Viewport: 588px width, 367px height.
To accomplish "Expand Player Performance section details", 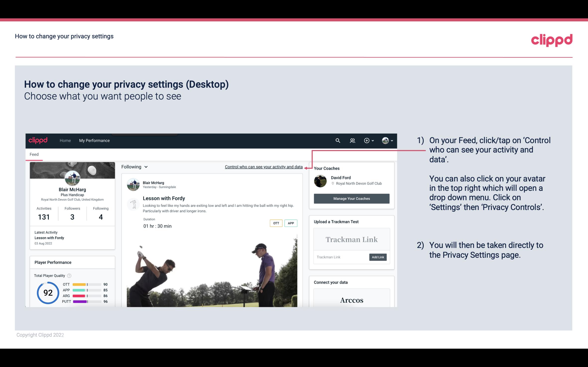I will tap(53, 262).
